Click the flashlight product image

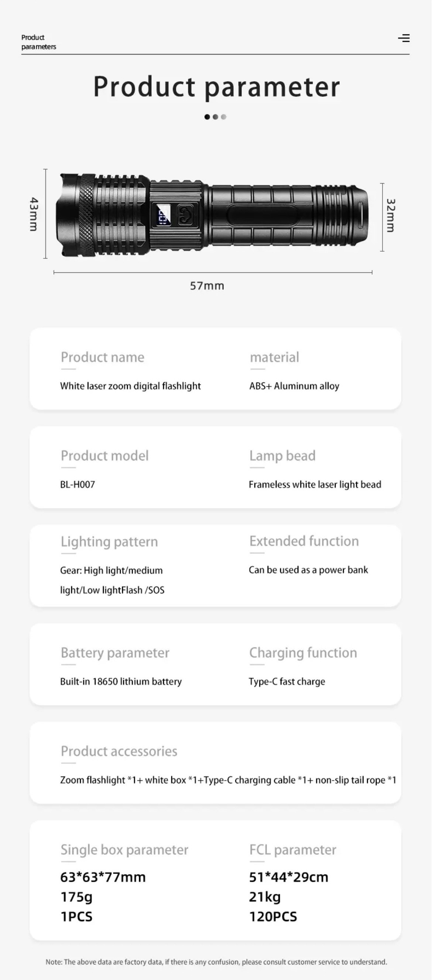(247, 215)
